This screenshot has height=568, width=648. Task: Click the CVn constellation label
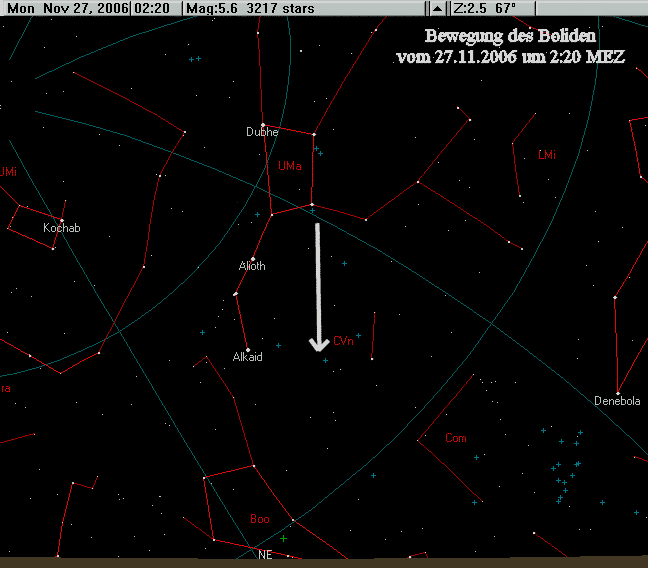click(x=343, y=341)
